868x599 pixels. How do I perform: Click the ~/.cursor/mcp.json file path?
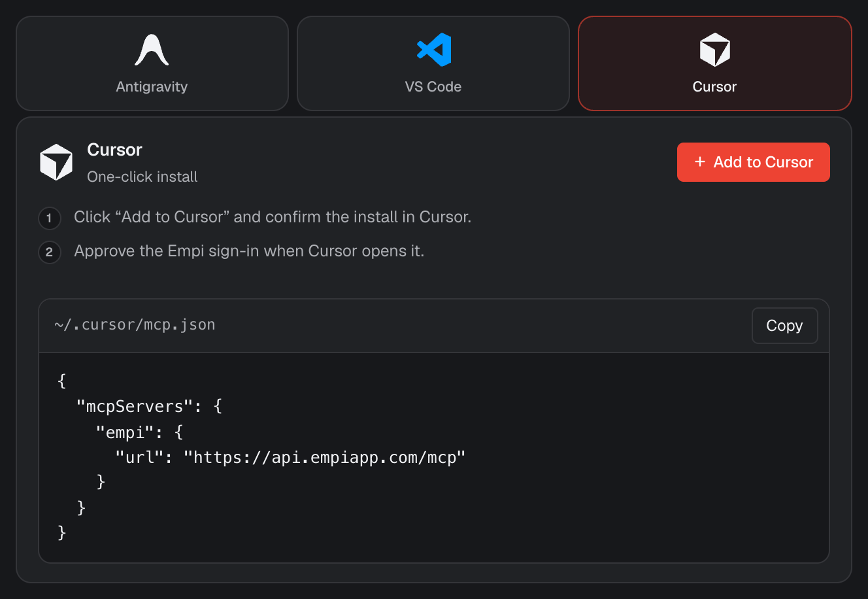(x=135, y=325)
